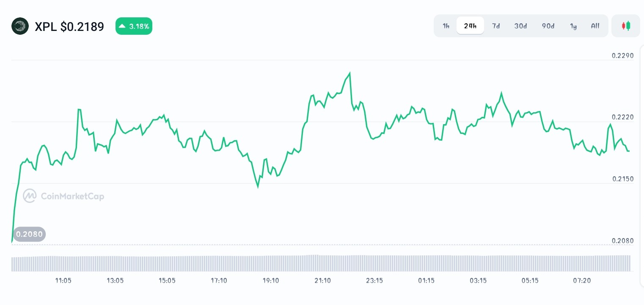Click the 0.2220 y-axis label
644x305 pixels.
point(623,117)
